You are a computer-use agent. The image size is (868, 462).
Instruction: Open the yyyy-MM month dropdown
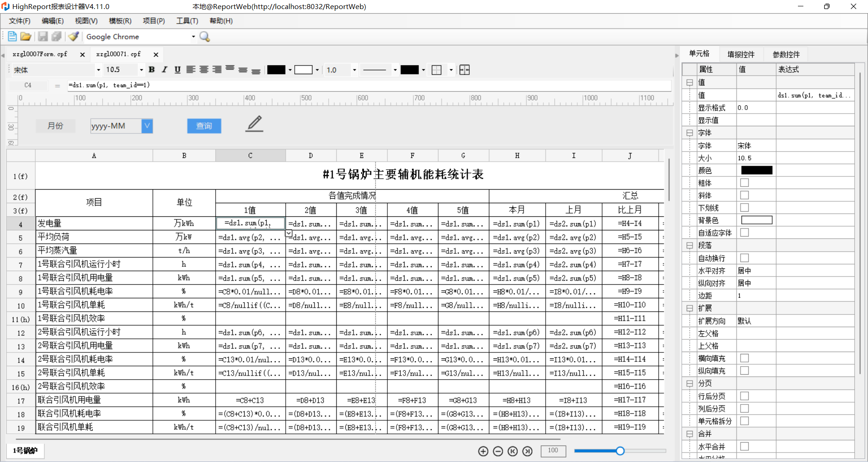(147, 126)
